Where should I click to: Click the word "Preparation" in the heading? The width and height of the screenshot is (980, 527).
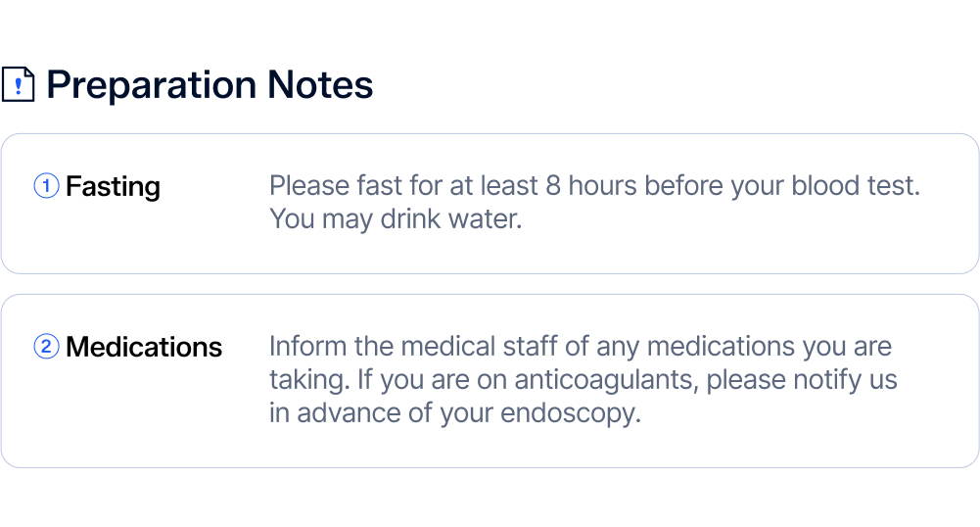(138, 85)
